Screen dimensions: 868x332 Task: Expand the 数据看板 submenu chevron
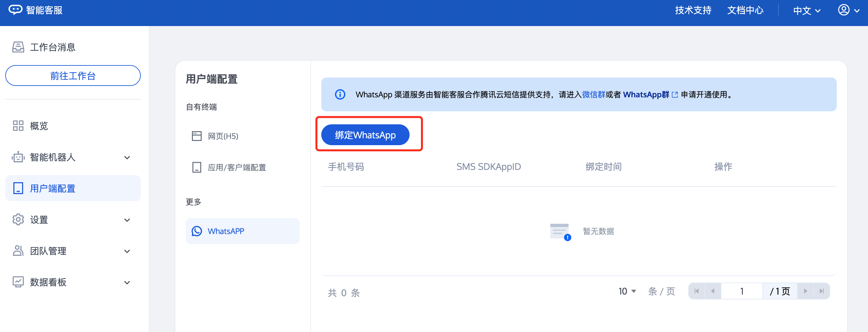(x=127, y=283)
